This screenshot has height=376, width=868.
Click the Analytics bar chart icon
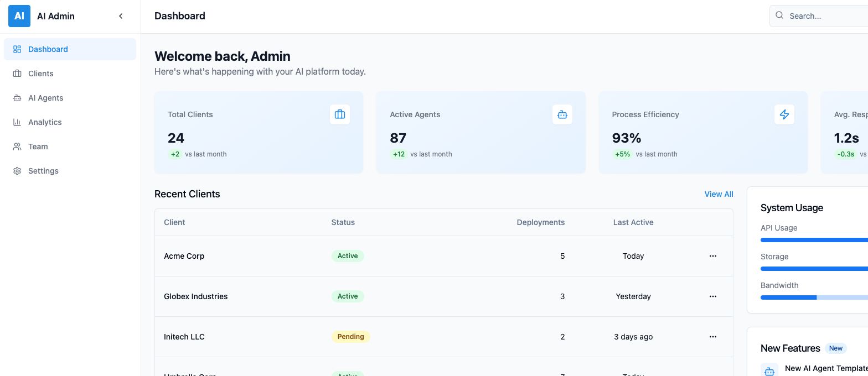17,122
